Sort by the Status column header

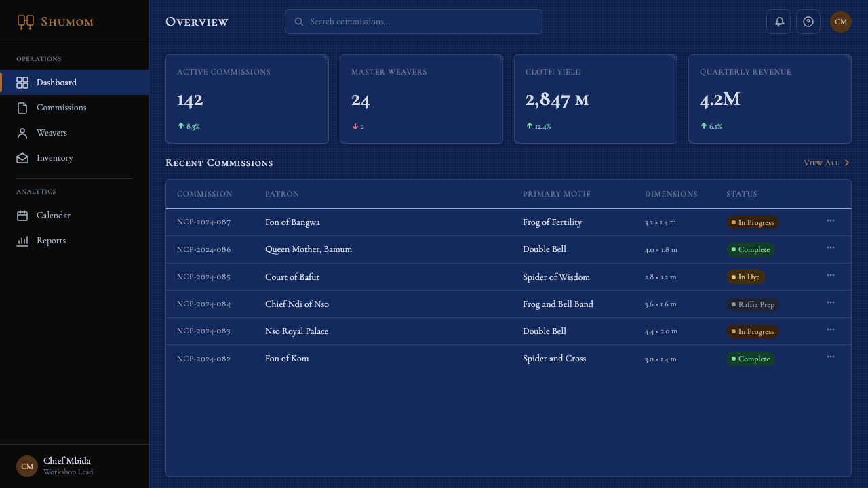coord(742,194)
